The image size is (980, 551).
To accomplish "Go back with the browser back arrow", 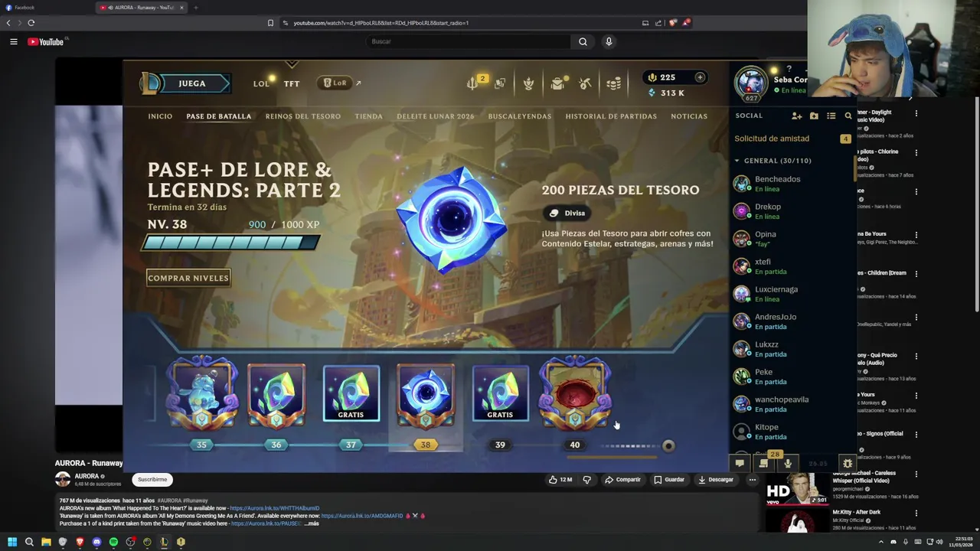I will point(8,23).
